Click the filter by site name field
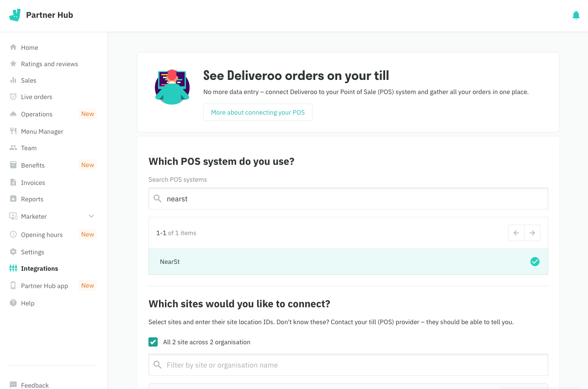Image resolution: width=588 pixels, height=389 pixels. (352, 365)
